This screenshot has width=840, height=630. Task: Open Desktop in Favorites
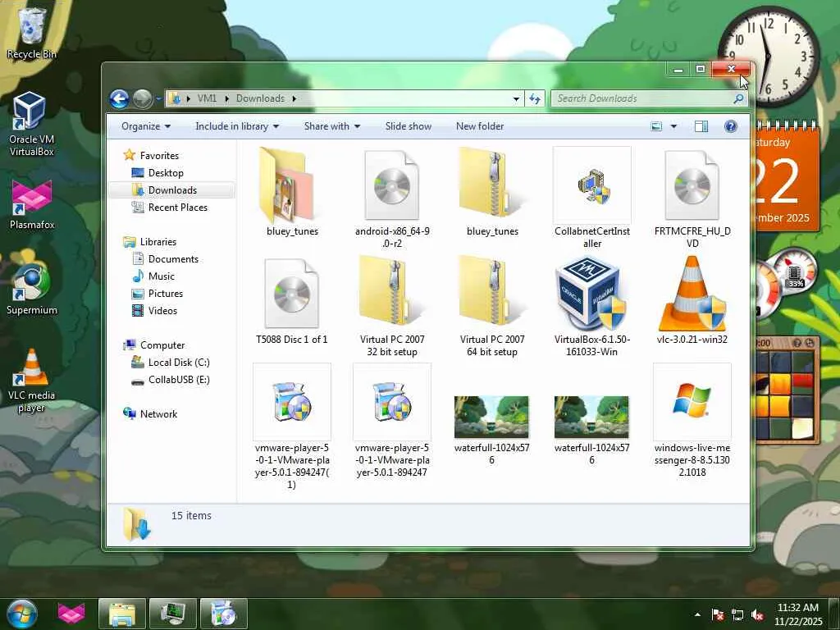tap(166, 172)
